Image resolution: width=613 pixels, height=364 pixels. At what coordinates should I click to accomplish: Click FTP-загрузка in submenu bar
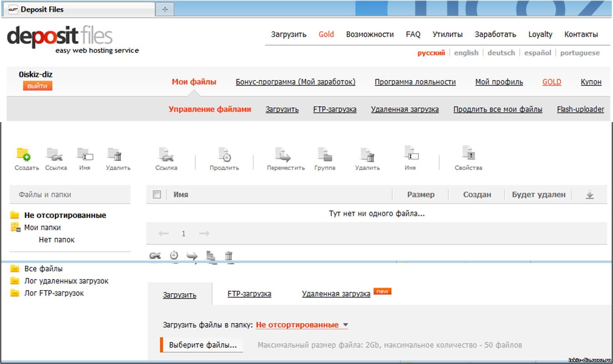[x=335, y=109]
